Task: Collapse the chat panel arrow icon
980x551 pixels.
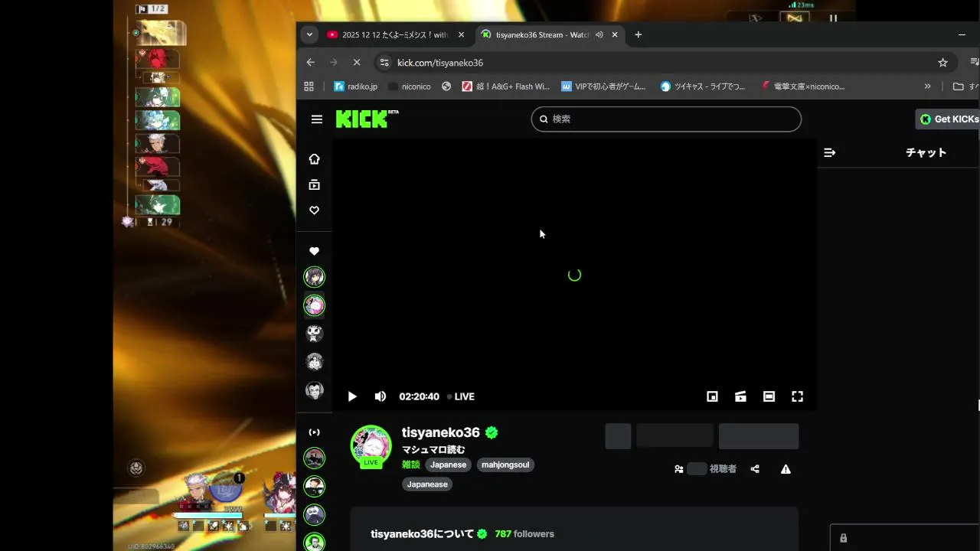Action: tap(829, 152)
